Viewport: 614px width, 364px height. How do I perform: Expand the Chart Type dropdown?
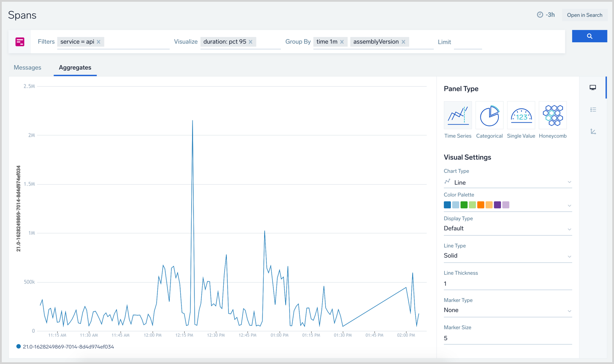pyautogui.click(x=508, y=182)
